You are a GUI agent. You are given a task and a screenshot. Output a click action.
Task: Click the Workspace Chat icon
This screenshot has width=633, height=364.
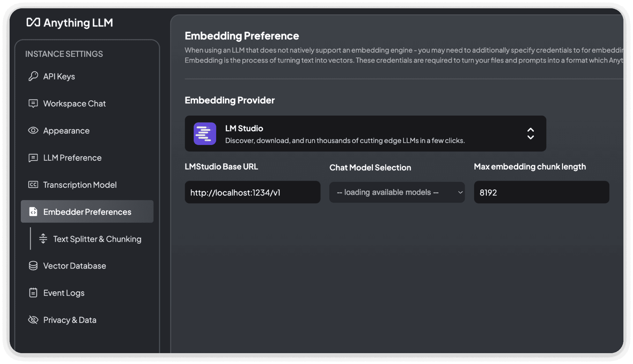[x=34, y=103]
